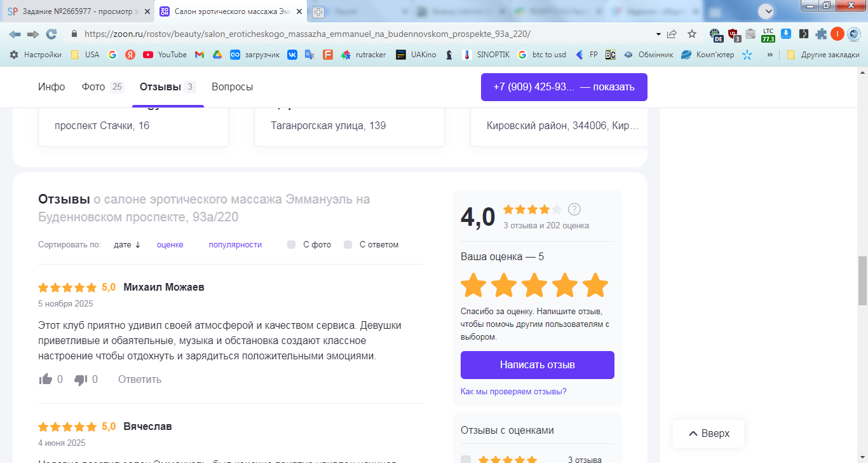
Task: Open the Gmail bookmark icon
Action: (199, 55)
